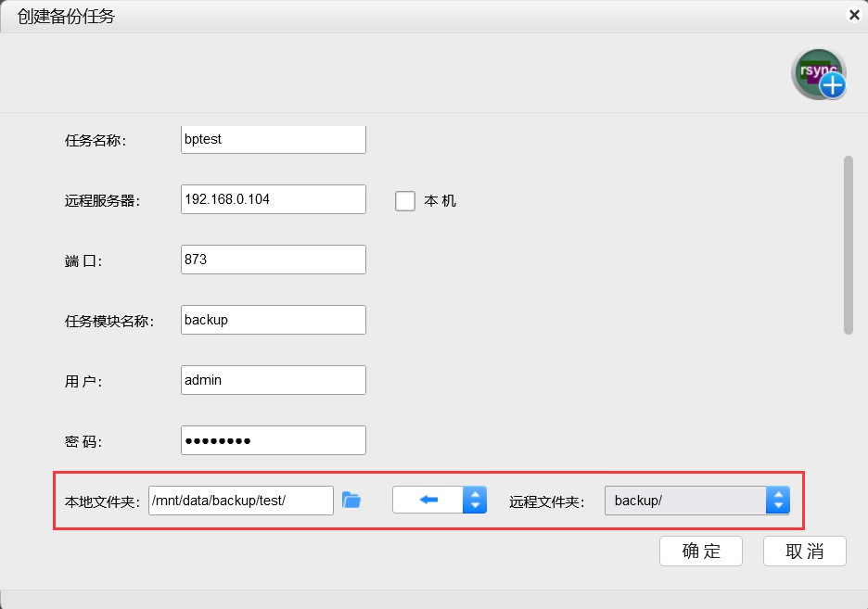
Task: Open the local folder browse icon
Action: click(x=351, y=499)
